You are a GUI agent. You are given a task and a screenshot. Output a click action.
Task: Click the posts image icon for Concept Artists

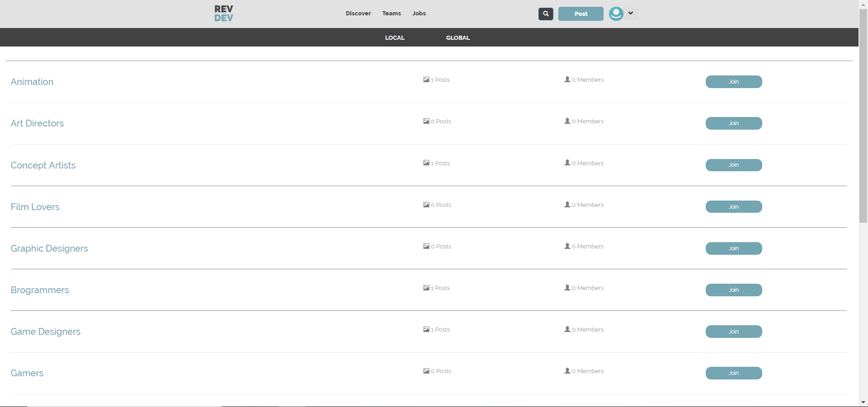pos(426,163)
